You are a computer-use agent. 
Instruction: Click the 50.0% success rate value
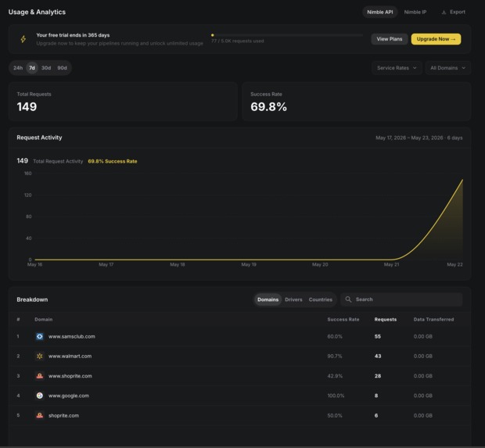[335, 415]
